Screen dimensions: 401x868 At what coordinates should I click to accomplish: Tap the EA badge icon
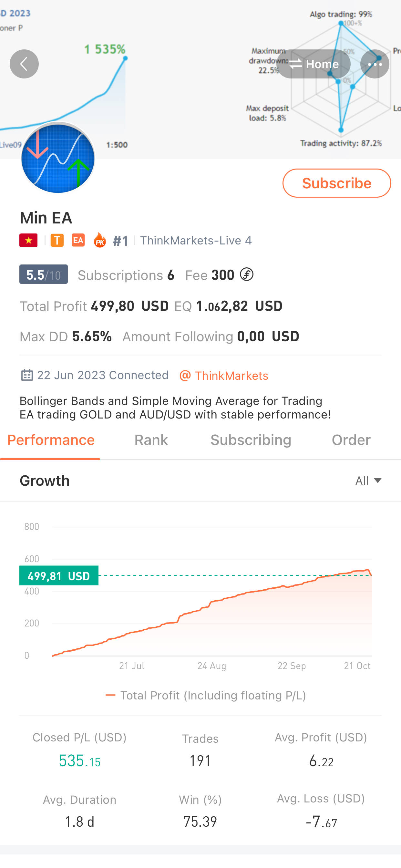pyautogui.click(x=78, y=240)
